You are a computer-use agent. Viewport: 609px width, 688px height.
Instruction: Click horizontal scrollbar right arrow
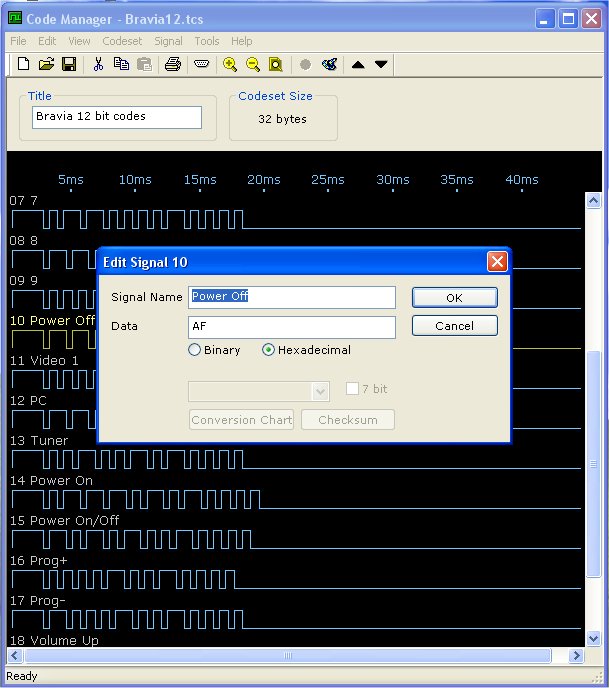click(576, 656)
